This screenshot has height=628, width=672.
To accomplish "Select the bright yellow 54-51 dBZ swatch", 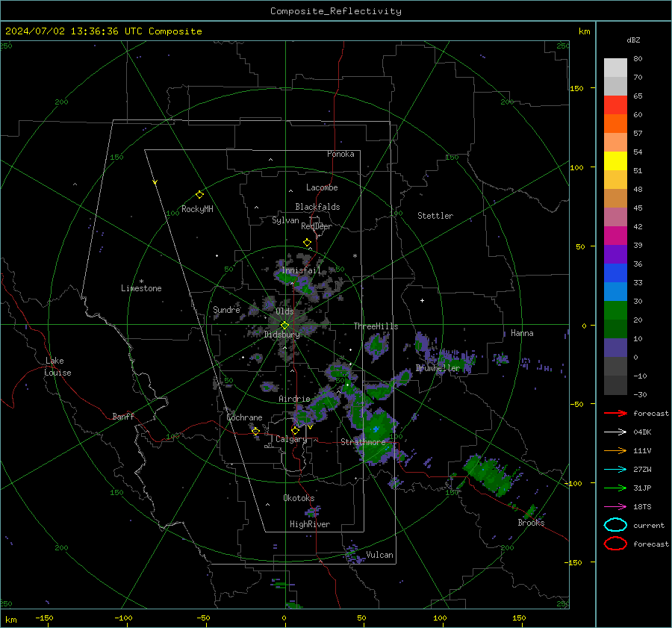I will (615, 161).
